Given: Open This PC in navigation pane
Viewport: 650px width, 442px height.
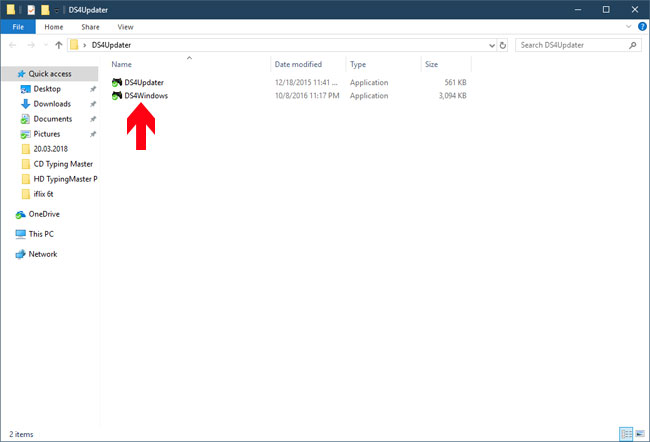Looking at the screenshot, I should tap(41, 234).
